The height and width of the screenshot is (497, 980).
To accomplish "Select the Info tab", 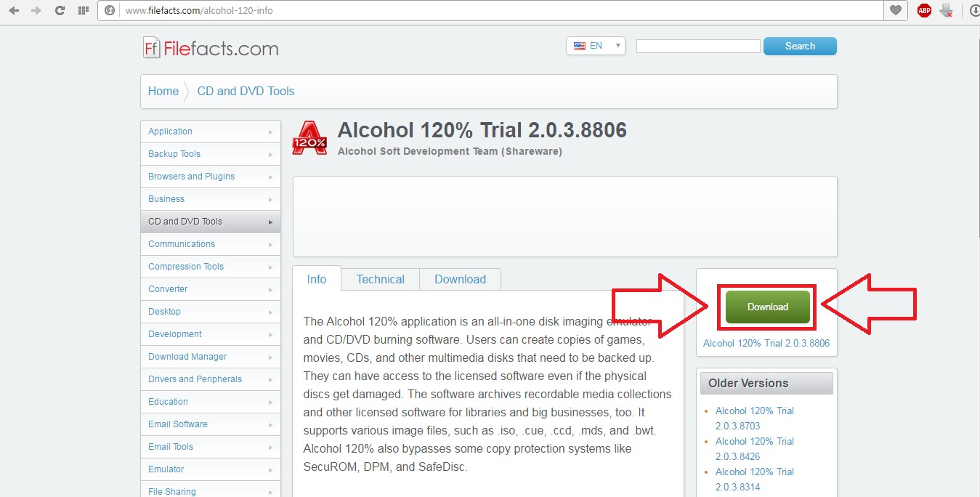I will pos(317,280).
